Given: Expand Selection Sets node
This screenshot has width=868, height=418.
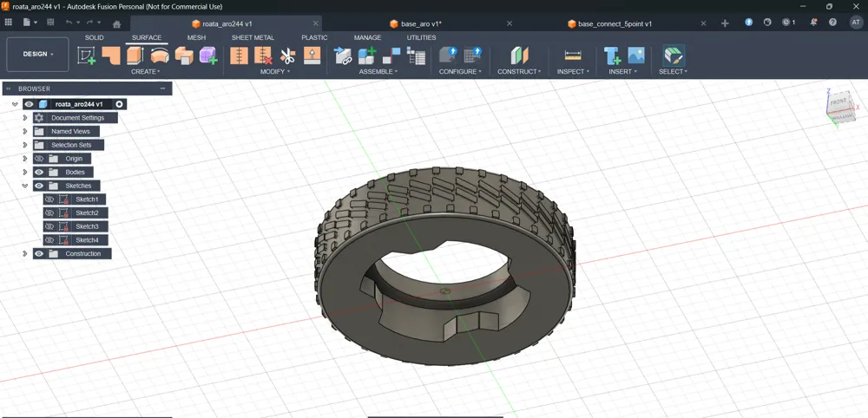Looking at the screenshot, I should coord(25,145).
